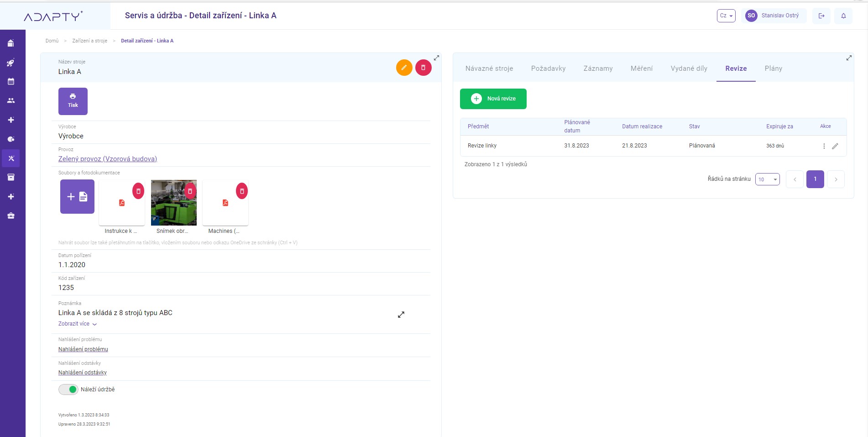Click the orange edit pencil button
The image size is (868, 437).
404,68
